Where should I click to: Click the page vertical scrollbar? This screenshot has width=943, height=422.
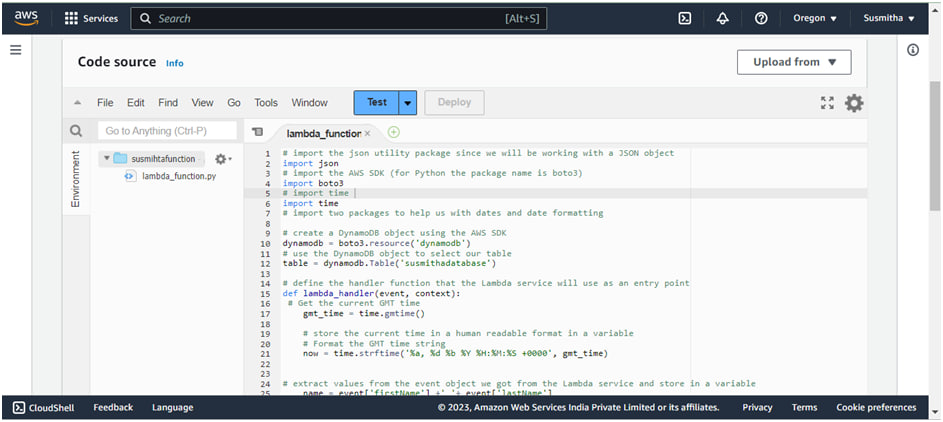(x=935, y=147)
